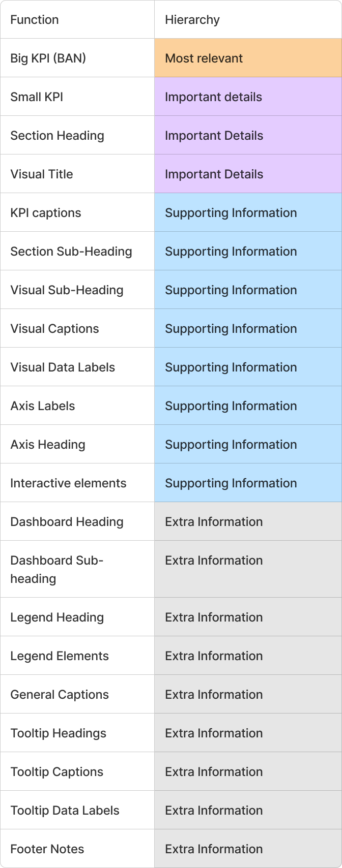Select the Small KPI row label

pos(77,97)
